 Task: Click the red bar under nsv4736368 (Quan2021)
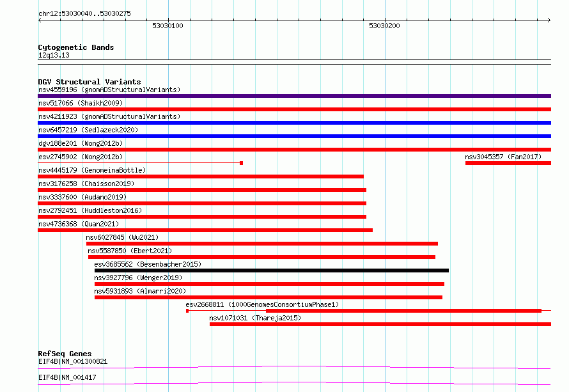pyautogui.click(x=205, y=230)
